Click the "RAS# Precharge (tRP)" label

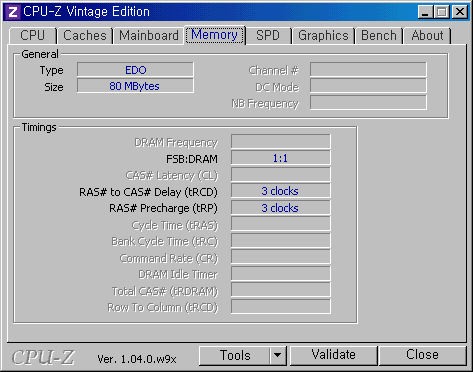coord(163,209)
